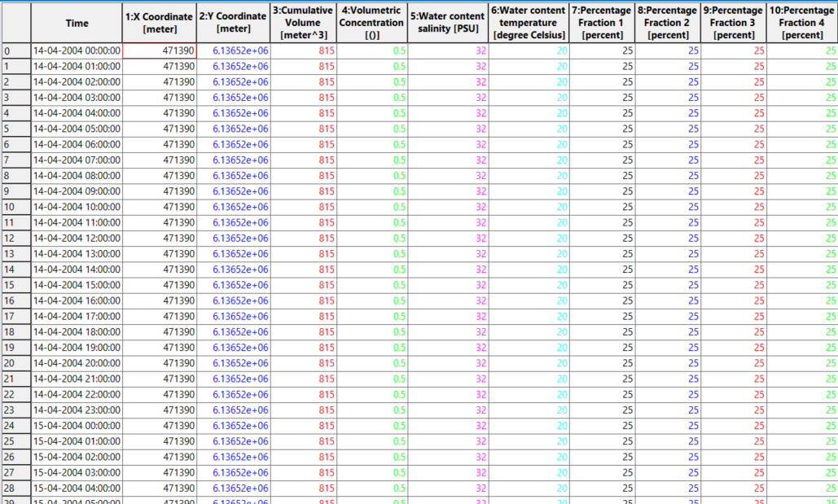Image resolution: width=838 pixels, height=504 pixels.
Task: Select the 2:Y Coordinate column header
Action: [234, 23]
